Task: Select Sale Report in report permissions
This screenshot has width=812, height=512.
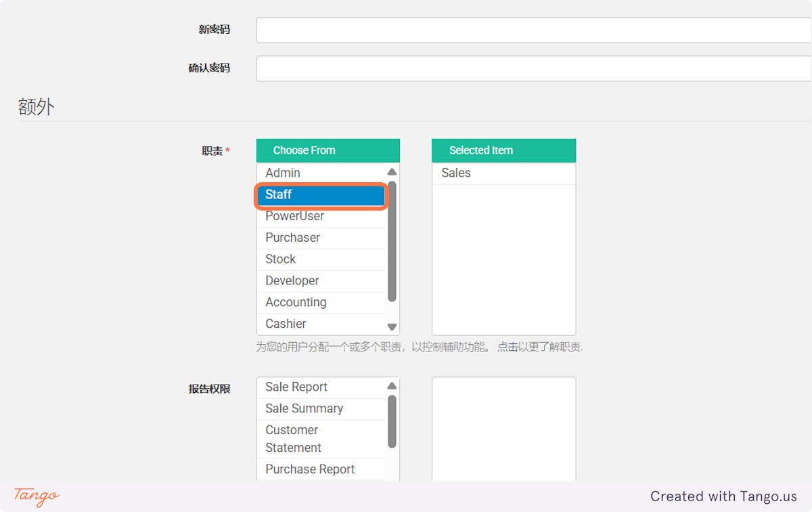Action: [x=321, y=387]
